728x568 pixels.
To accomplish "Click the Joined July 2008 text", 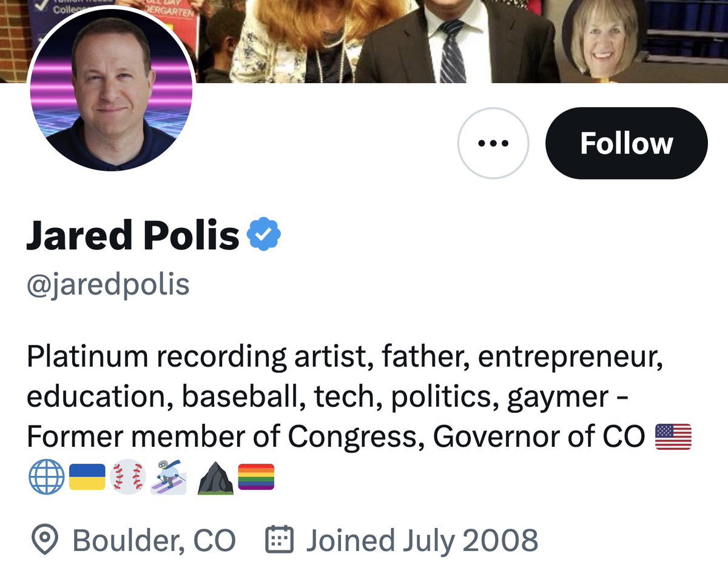I will [x=422, y=540].
